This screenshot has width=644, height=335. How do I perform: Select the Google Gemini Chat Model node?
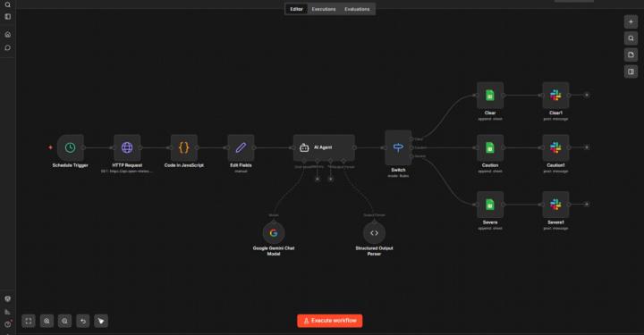tap(274, 233)
